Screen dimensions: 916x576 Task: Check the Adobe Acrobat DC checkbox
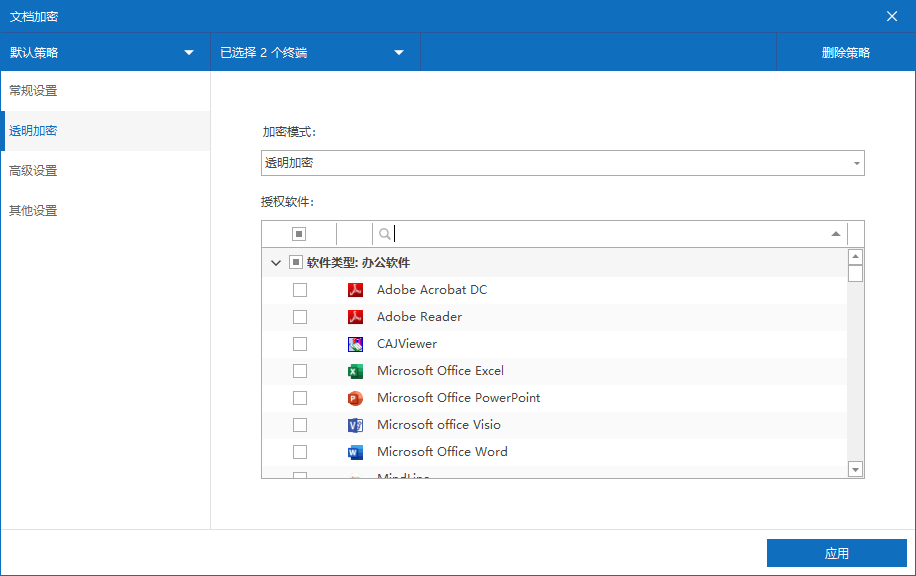300,290
